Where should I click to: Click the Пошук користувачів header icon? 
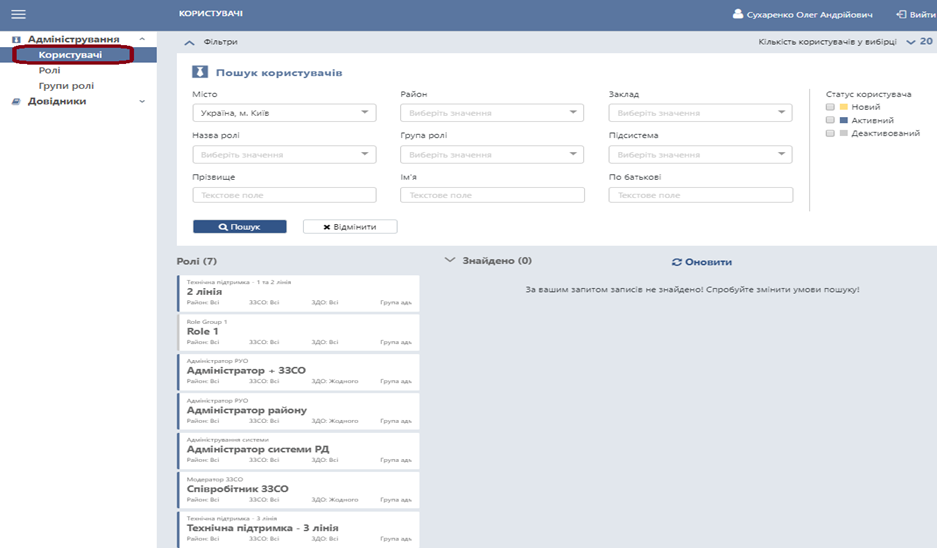tap(200, 73)
